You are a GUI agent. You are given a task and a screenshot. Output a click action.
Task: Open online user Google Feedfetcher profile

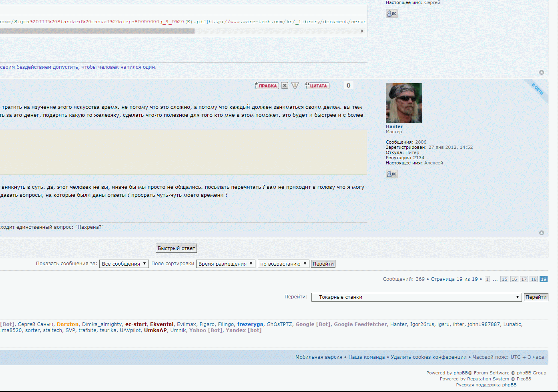(360, 324)
